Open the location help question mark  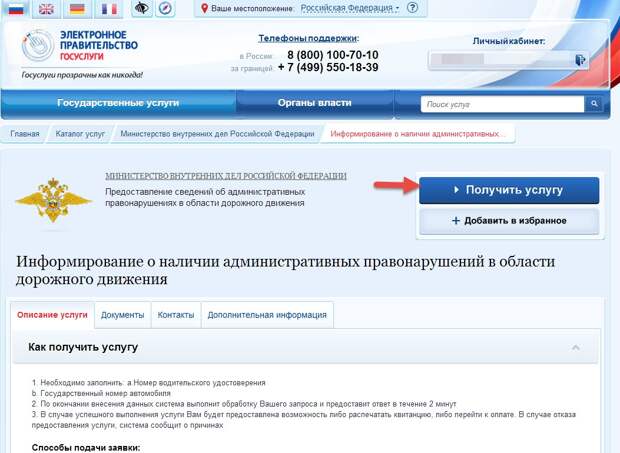tap(412, 8)
